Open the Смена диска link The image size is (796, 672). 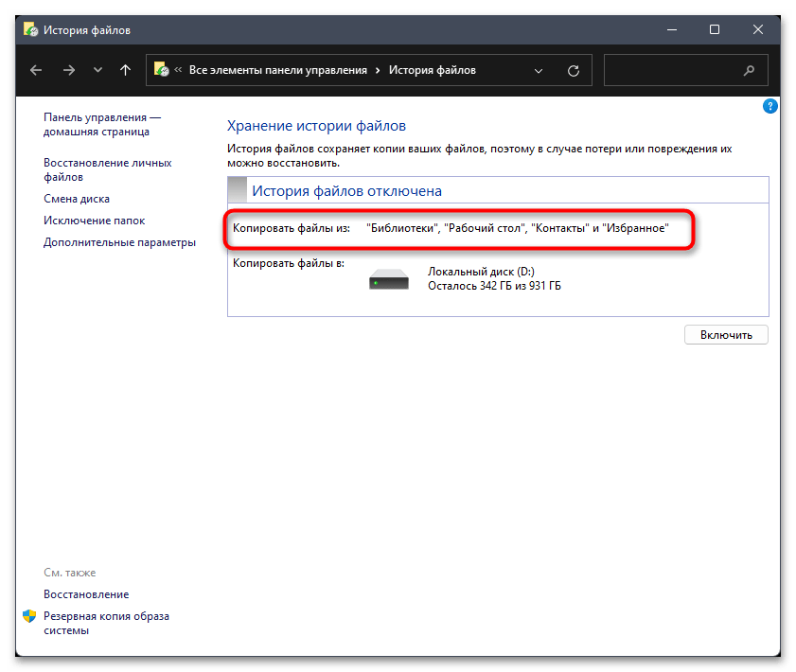(77, 199)
